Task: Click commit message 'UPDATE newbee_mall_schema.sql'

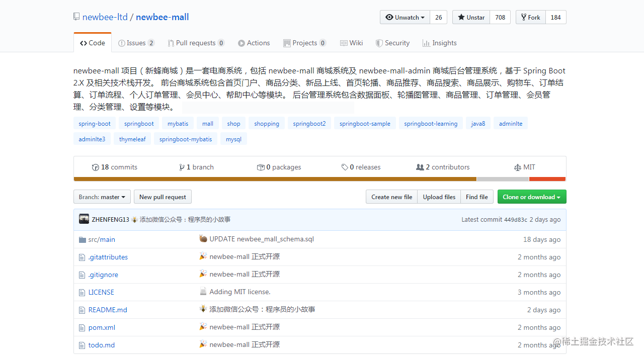Action: (262, 239)
